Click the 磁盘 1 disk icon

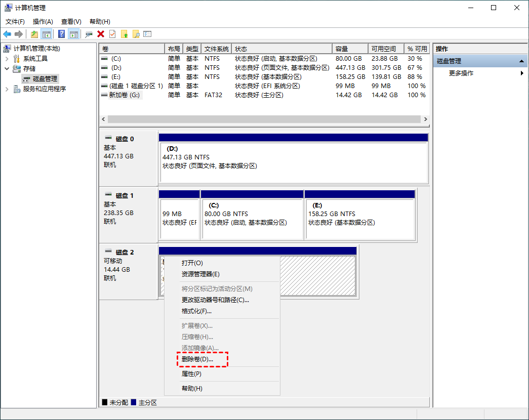tap(108, 195)
